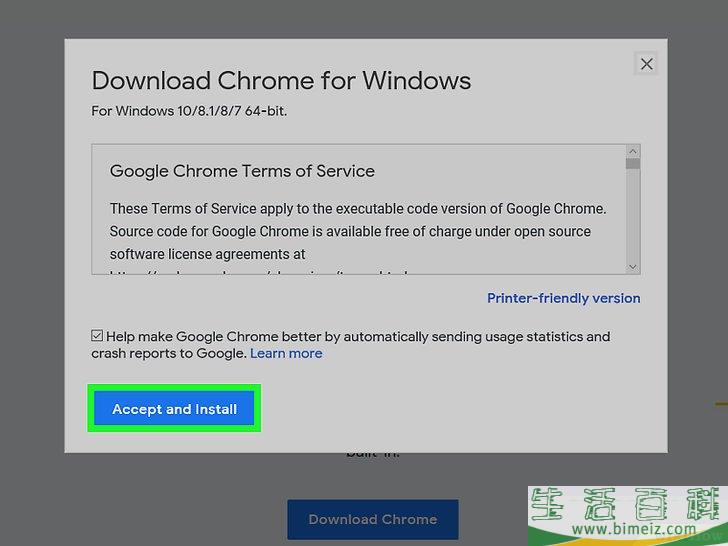Click the Download Chrome button behind the dialog
The height and width of the screenshot is (546, 728).
(x=373, y=519)
